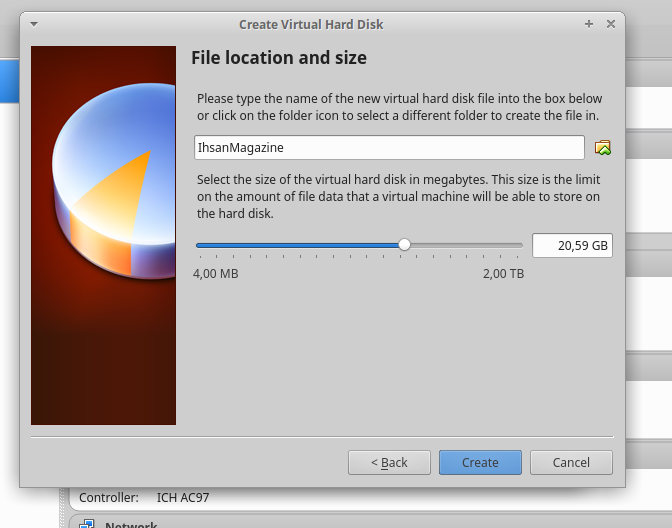The image size is (672, 528).
Task: Click ICH AC97 controller value in background window
Action: click(x=183, y=498)
